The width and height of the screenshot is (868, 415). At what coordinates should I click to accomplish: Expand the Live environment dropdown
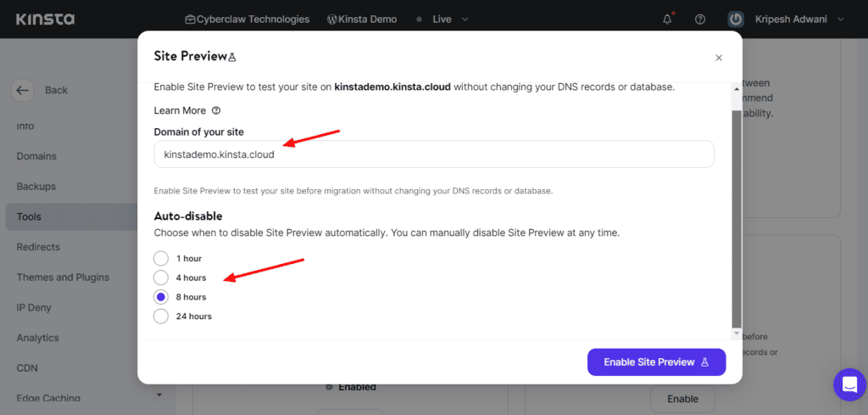pyautogui.click(x=463, y=19)
